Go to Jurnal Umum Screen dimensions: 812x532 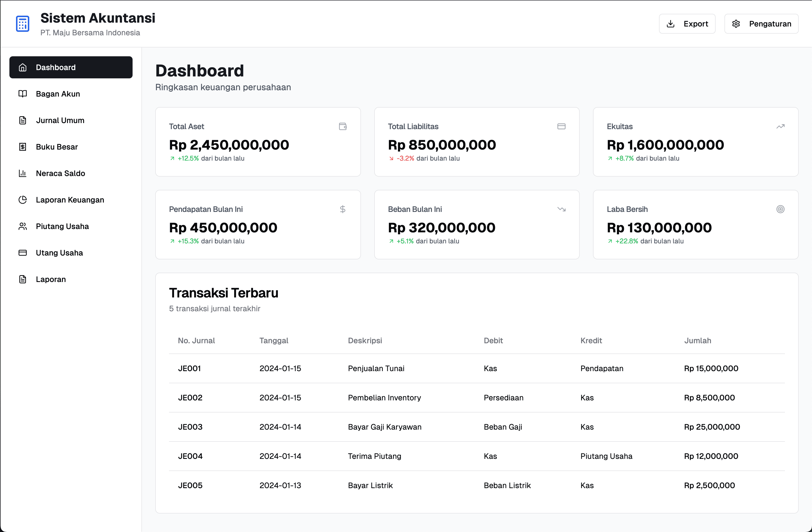[x=71, y=120]
